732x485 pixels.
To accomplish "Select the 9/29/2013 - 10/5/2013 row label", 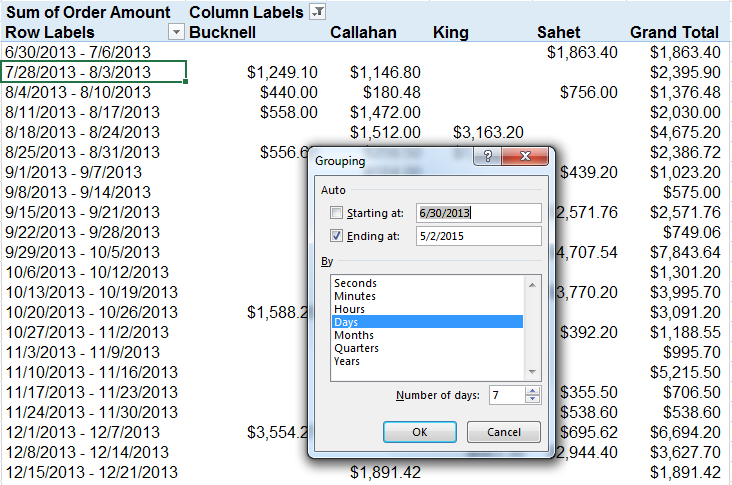I will coord(82,252).
